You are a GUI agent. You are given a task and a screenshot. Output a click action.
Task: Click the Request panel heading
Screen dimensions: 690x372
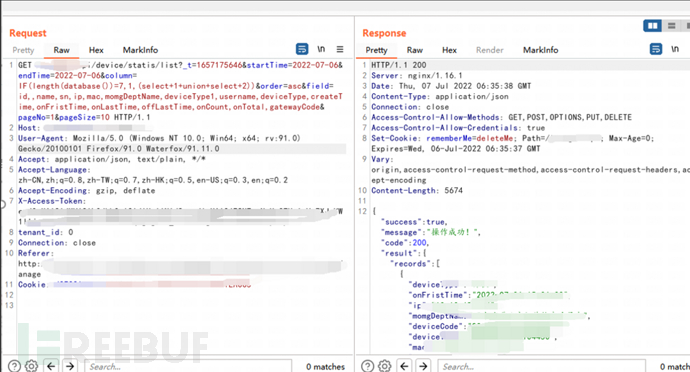pos(28,33)
